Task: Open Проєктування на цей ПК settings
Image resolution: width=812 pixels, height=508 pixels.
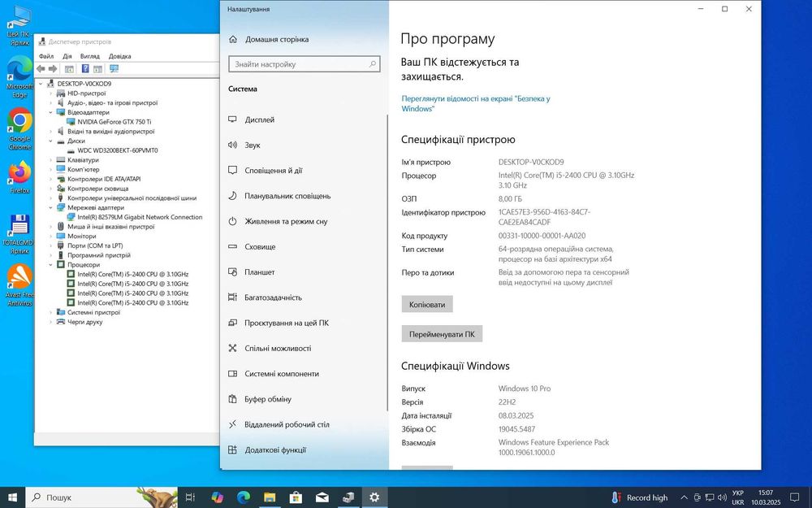Action: (x=304, y=323)
